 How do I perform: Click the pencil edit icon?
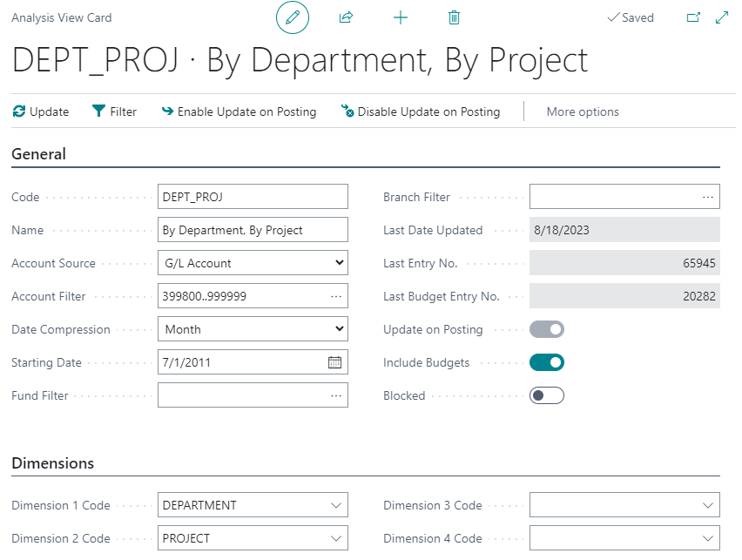(292, 17)
